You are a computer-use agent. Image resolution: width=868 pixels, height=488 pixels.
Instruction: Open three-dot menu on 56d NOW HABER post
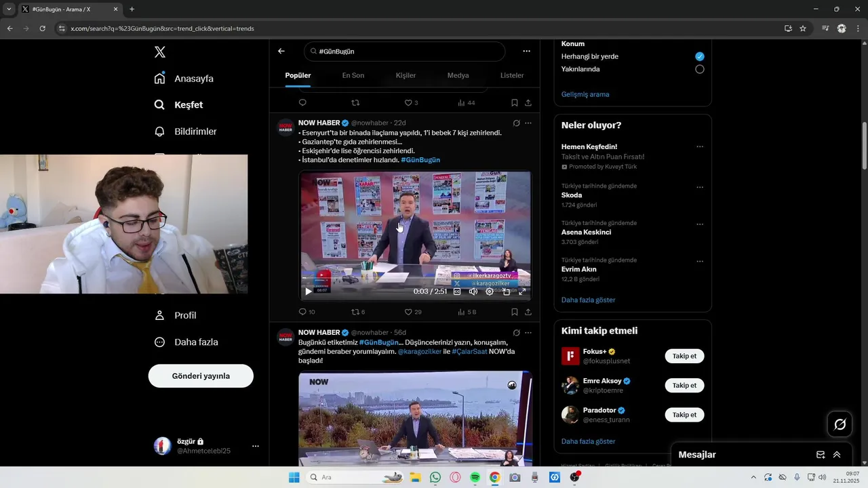click(x=528, y=333)
